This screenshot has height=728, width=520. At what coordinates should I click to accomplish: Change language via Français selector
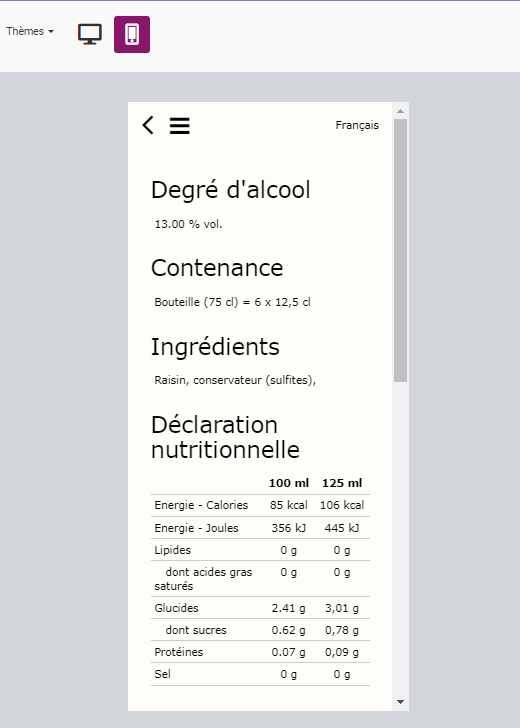point(357,125)
